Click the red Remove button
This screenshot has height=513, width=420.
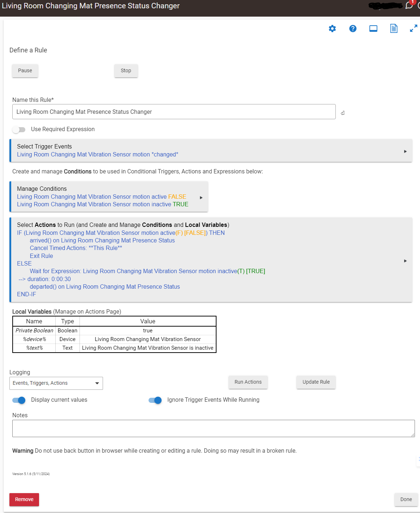point(24,499)
